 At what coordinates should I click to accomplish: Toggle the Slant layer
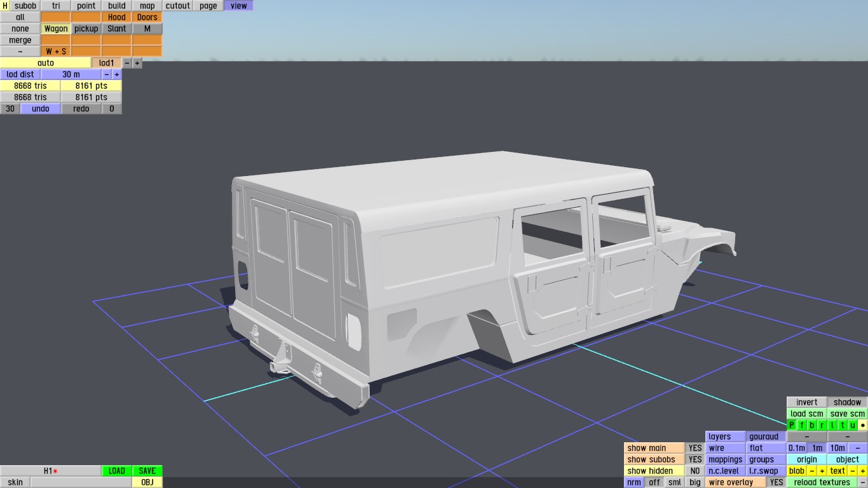117,29
